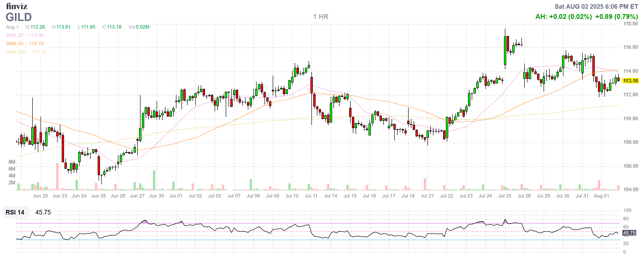Click the 8M volume scale label
Image resolution: width=644 pixels, height=259 pixels.
pyautogui.click(x=12, y=162)
